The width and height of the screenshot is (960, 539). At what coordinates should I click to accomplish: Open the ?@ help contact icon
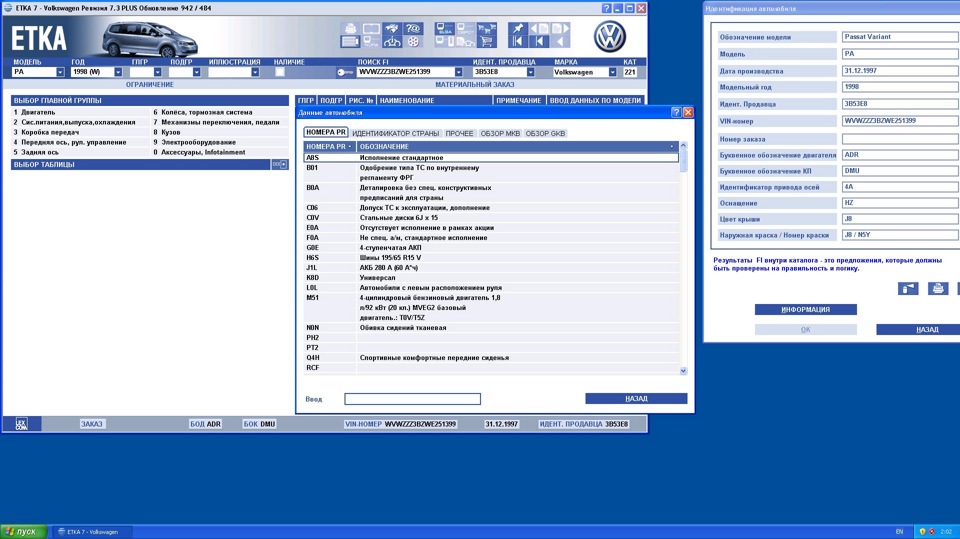click(413, 29)
